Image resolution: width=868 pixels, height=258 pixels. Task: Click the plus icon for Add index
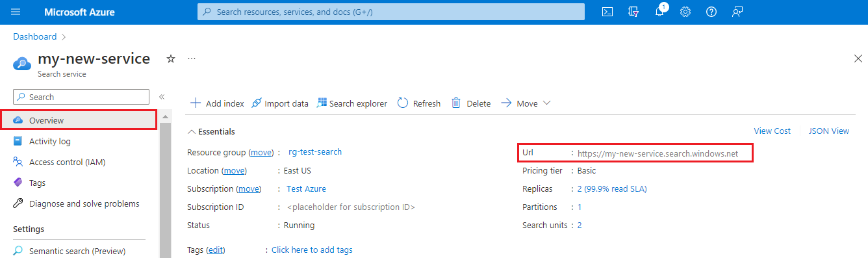click(195, 103)
